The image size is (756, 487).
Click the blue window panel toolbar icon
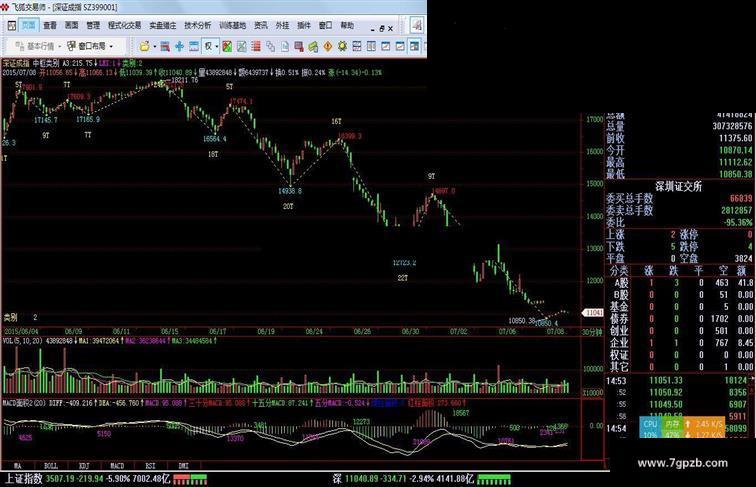pos(194,46)
